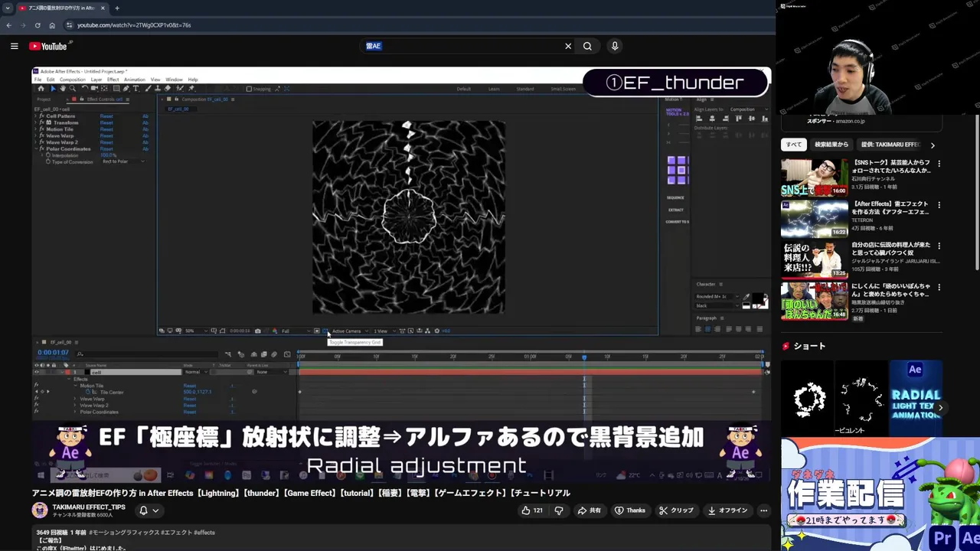Reload the page in the browser toolbar
This screenshot has height=551, width=980.
point(38,25)
